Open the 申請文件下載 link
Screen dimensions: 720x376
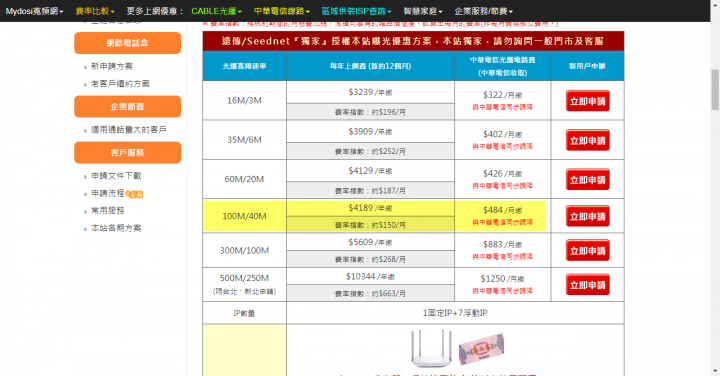click(116, 176)
